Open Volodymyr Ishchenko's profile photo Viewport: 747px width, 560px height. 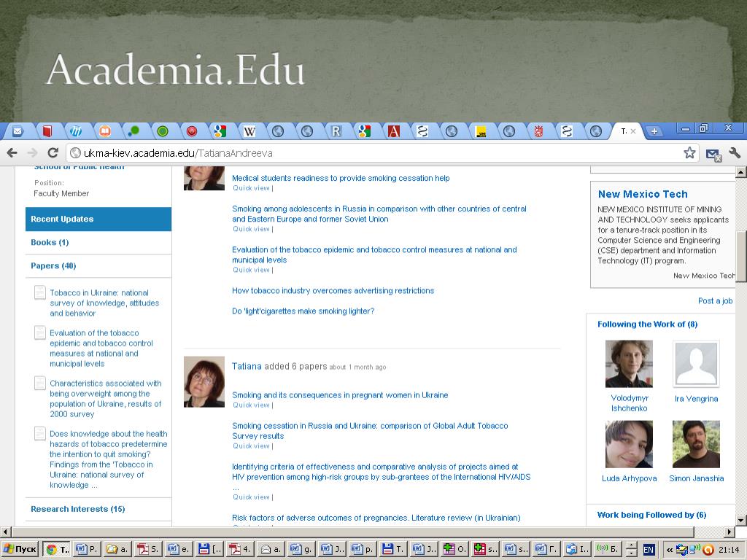click(x=629, y=363)
